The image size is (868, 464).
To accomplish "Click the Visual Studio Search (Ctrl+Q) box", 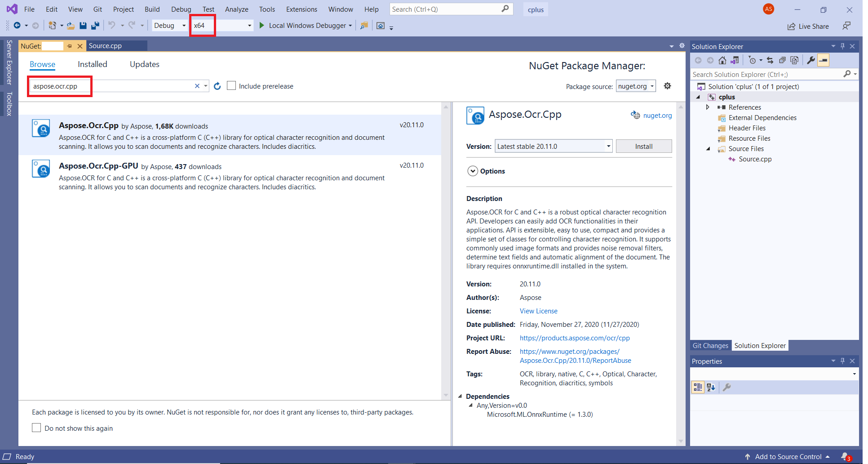I will (451, 9).
